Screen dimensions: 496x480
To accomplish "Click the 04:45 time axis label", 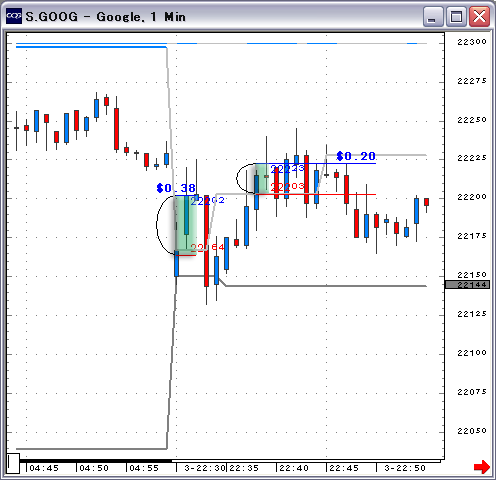I will [44, 468].
